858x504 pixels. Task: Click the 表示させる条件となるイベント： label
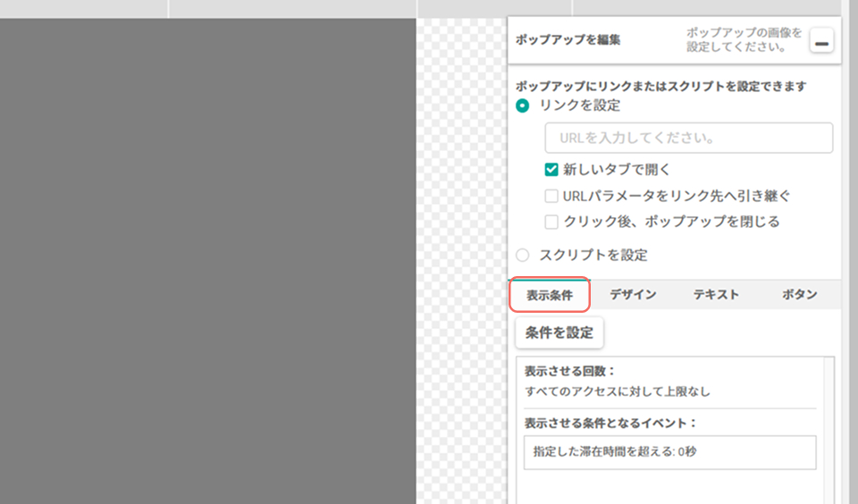pos(610,423)
